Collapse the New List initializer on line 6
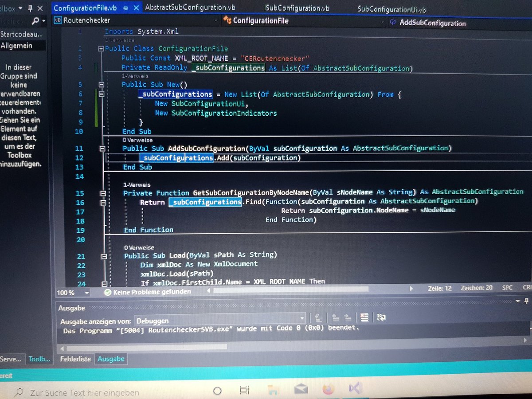The width and height of the screenshot is (532, 399). [101, 94]
